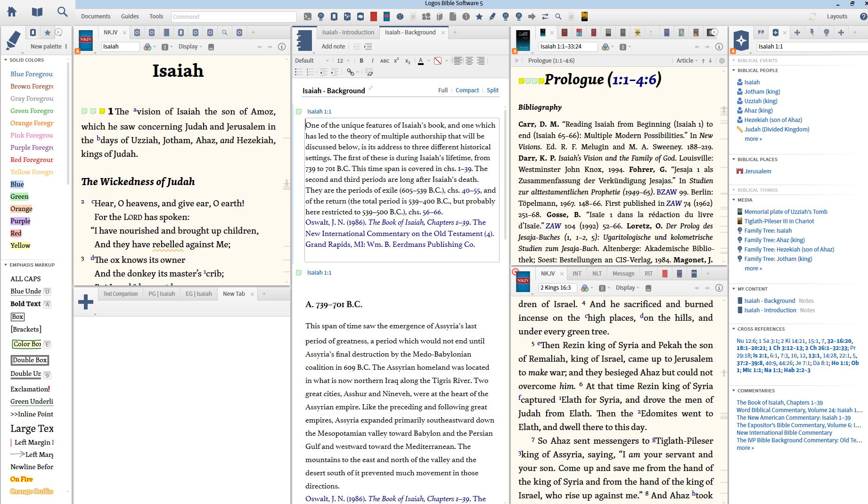Image resolution: width=868 pixels, height=504 pixels.
Task: Toggle superscript x² formatting
Action: (x=396, y=61)
